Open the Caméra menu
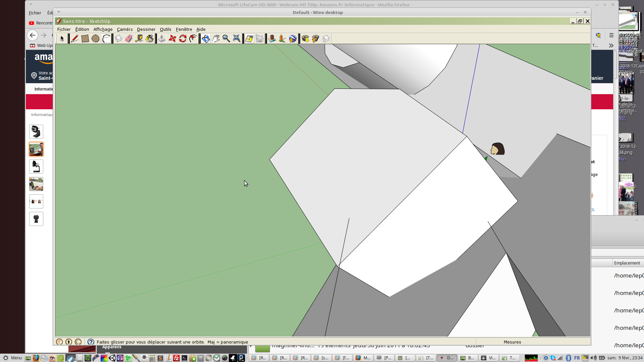Image resolution: width=644 pixels, height=362 pixels. pyautogui.click(x=124, y=29)
